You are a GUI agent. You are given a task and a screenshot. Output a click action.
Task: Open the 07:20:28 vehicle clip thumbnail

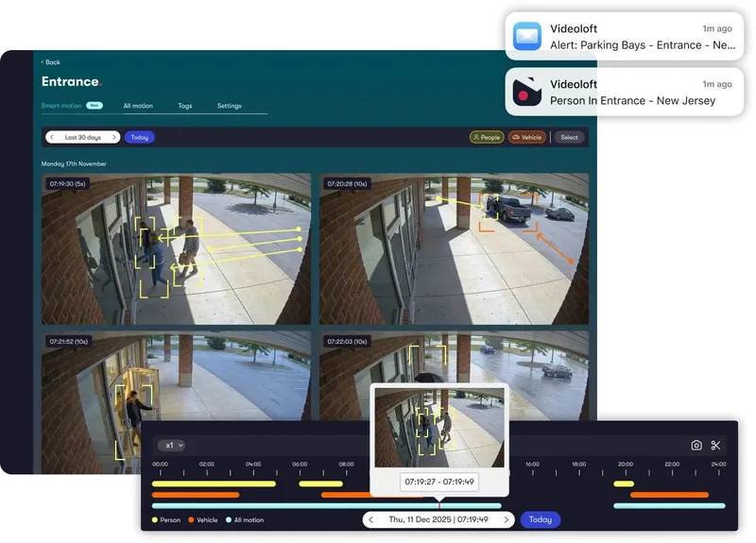coord(454,248)
